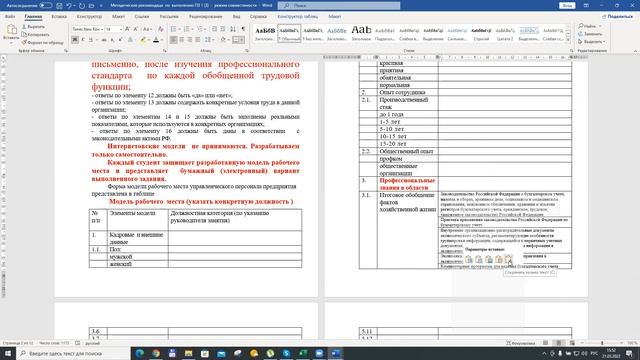
Task: Choose the first paste option icon
Action: click(469, 259)
